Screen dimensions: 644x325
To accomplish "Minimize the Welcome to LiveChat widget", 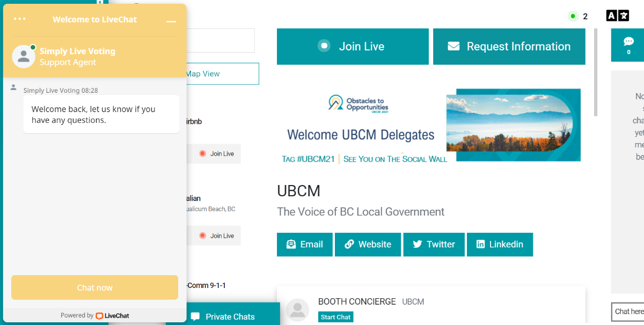I will click(x=171, y=21).
